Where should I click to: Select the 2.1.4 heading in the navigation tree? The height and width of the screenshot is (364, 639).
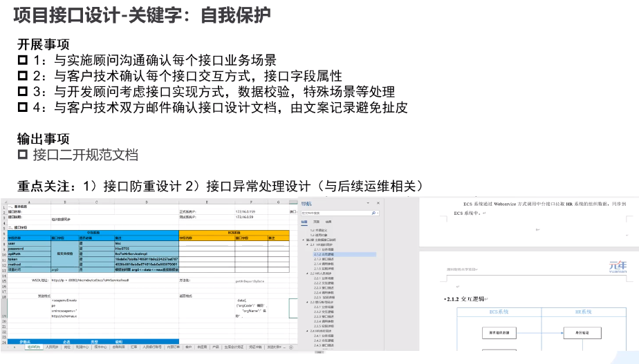324,264
